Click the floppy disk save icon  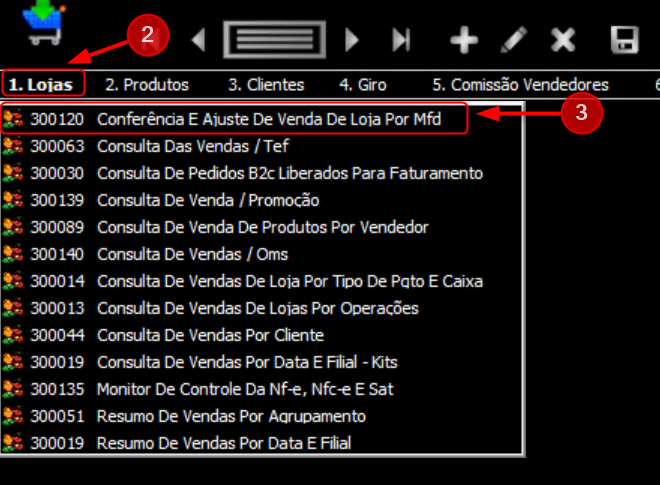(625, 40)
